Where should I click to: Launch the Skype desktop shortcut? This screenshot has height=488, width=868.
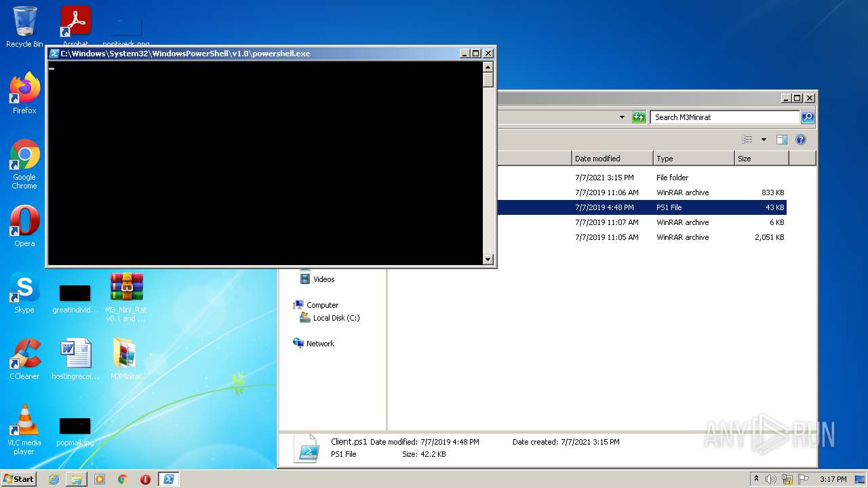click(24, 293)
